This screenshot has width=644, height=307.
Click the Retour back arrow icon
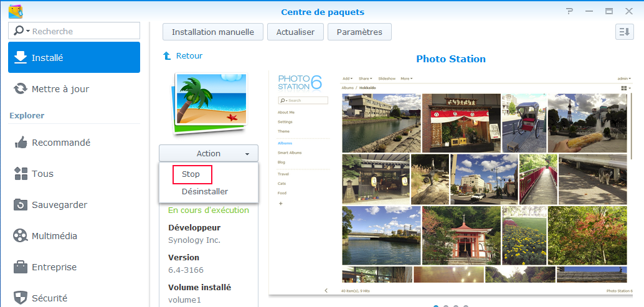167,56
